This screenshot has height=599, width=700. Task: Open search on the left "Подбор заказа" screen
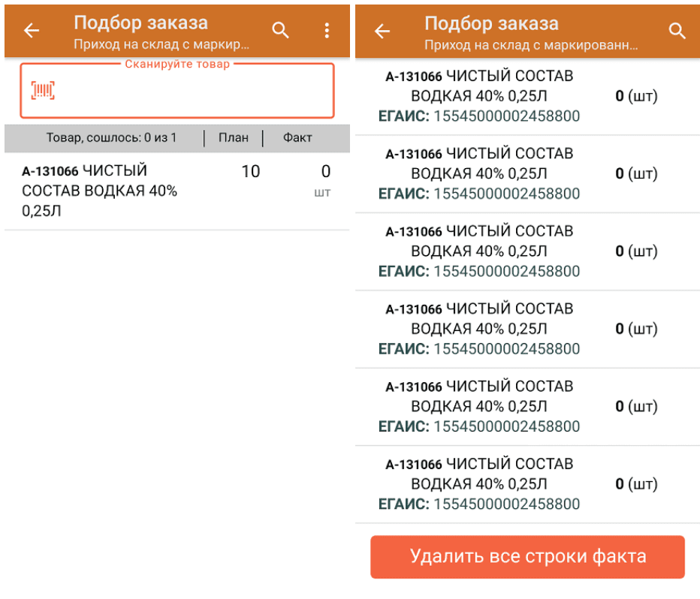[280, 31]
